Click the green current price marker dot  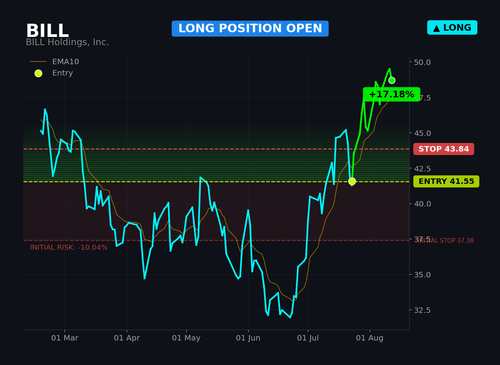tap(392, 80)
